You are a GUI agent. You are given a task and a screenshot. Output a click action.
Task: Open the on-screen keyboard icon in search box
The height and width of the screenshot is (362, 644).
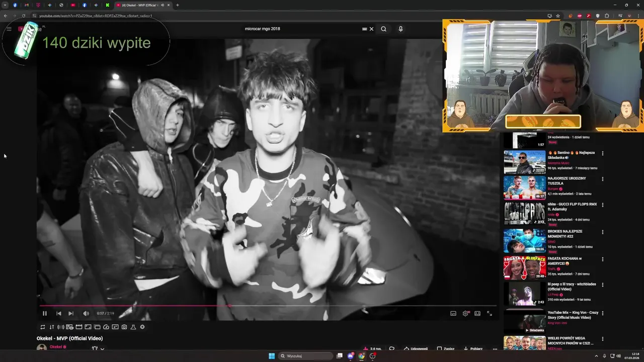[364, 29]
